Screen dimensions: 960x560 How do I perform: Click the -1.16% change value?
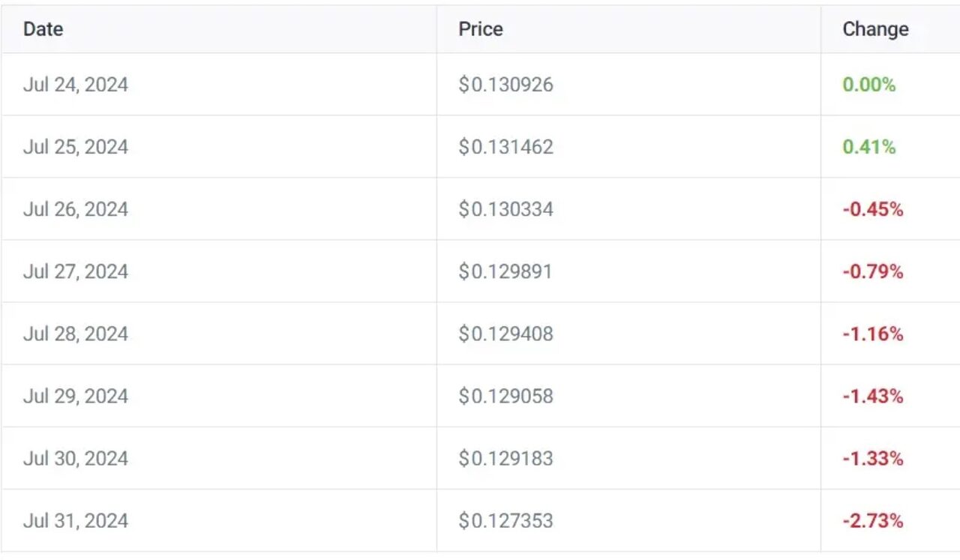point(873,334)
